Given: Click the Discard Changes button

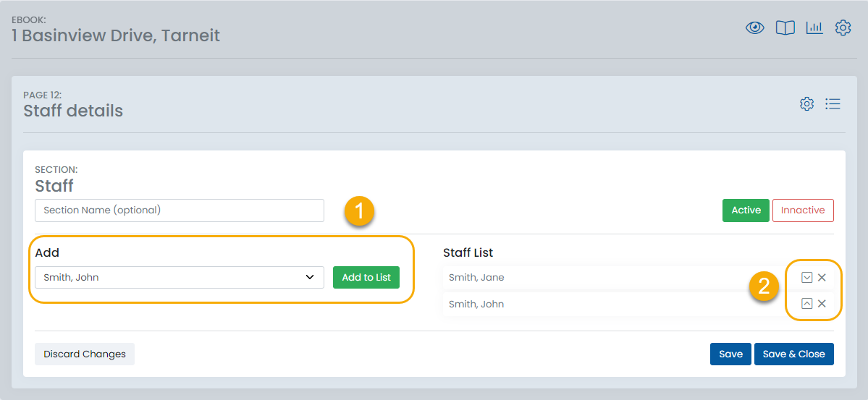Looking at the screenshot, I should click(85, 354).
